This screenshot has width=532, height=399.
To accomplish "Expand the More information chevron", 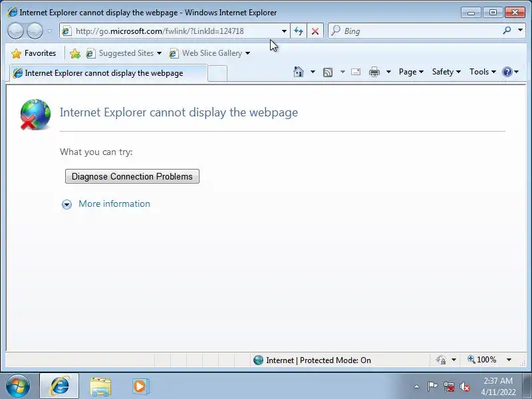I will point(67,204).
